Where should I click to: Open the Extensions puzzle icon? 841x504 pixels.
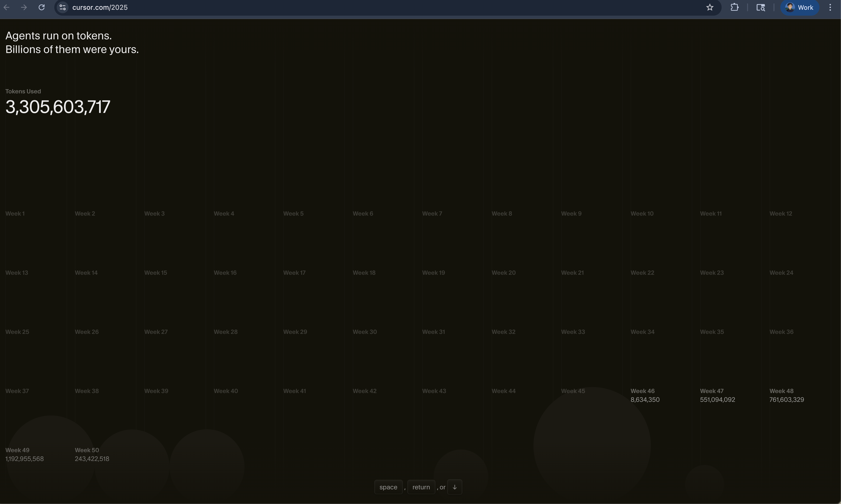[734, 8]
